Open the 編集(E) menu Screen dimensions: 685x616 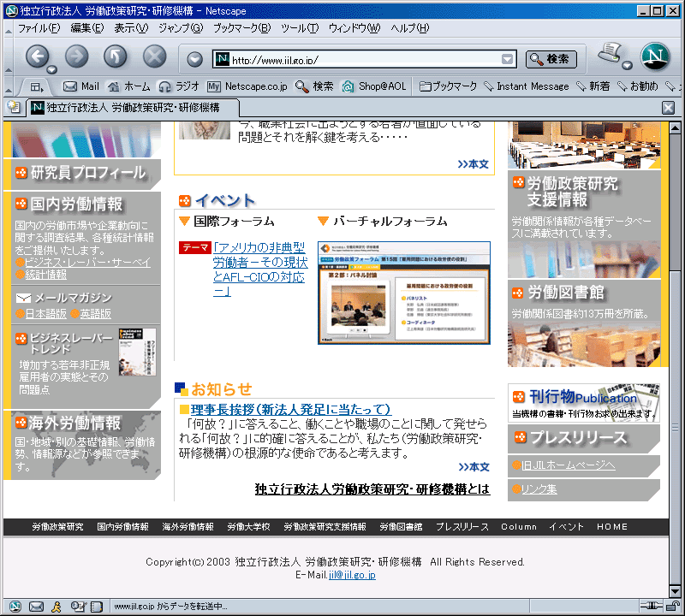tap(87, 28)
